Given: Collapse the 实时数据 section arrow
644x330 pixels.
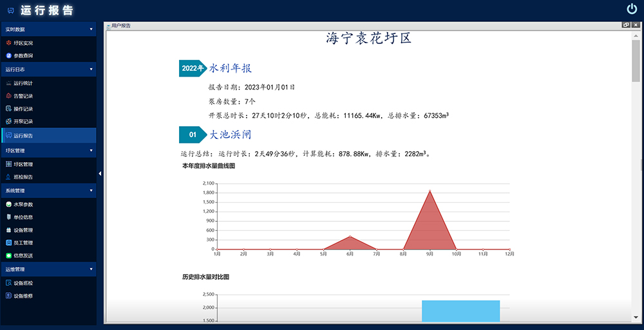Looking at the screenshot, I should point(91,30).
